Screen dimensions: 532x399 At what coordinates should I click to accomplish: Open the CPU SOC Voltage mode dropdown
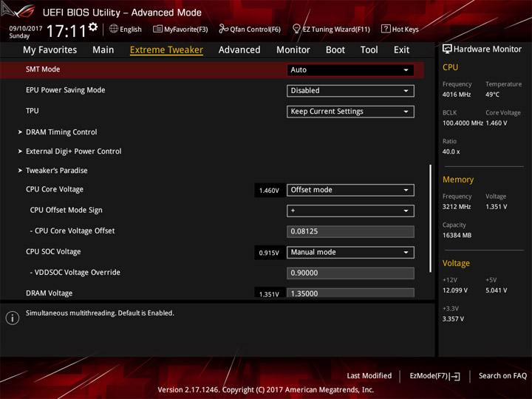click(350, 253)
